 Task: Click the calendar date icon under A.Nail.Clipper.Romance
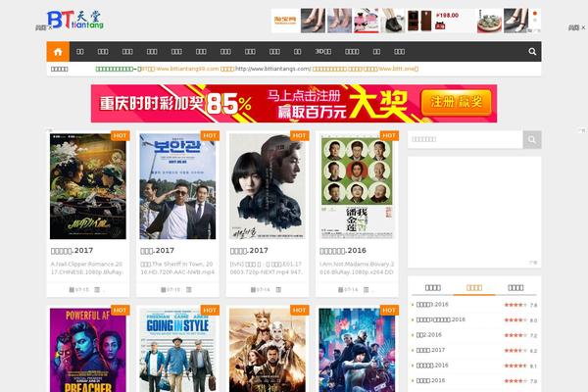(72, 290)
